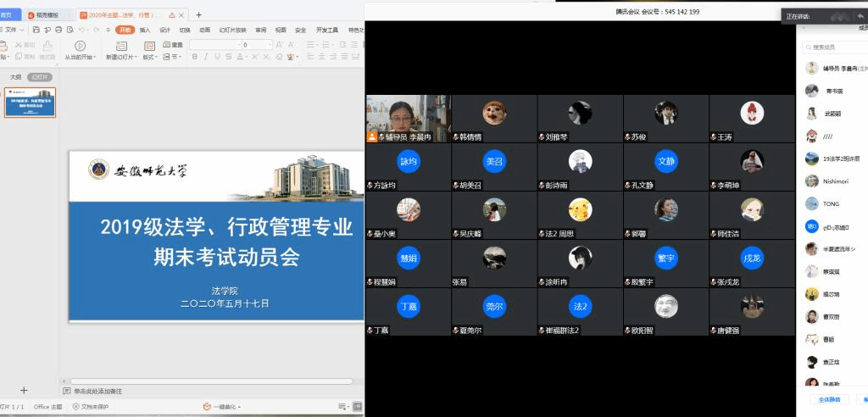This screenshot has width=868, height=417.
Task: Click the Reset (重置) slide icon
Action: (x=172, y=45)
